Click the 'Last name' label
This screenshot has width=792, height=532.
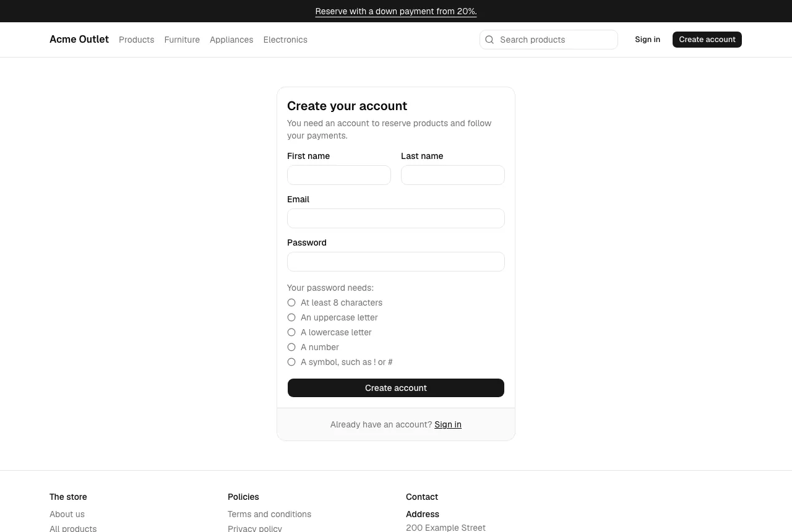pos(422,156)
